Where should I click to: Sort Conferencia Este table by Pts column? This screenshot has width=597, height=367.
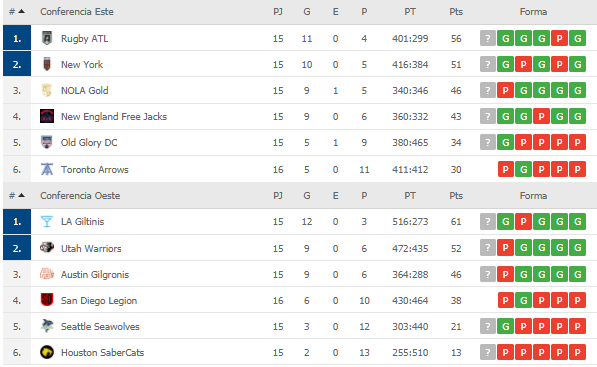(x=456, y=12)
